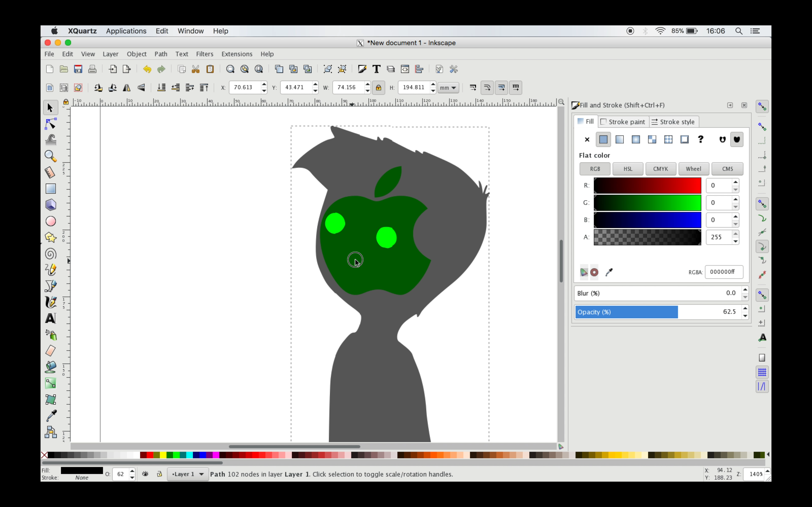Select the Eraser tool

[x=51, y=351]
